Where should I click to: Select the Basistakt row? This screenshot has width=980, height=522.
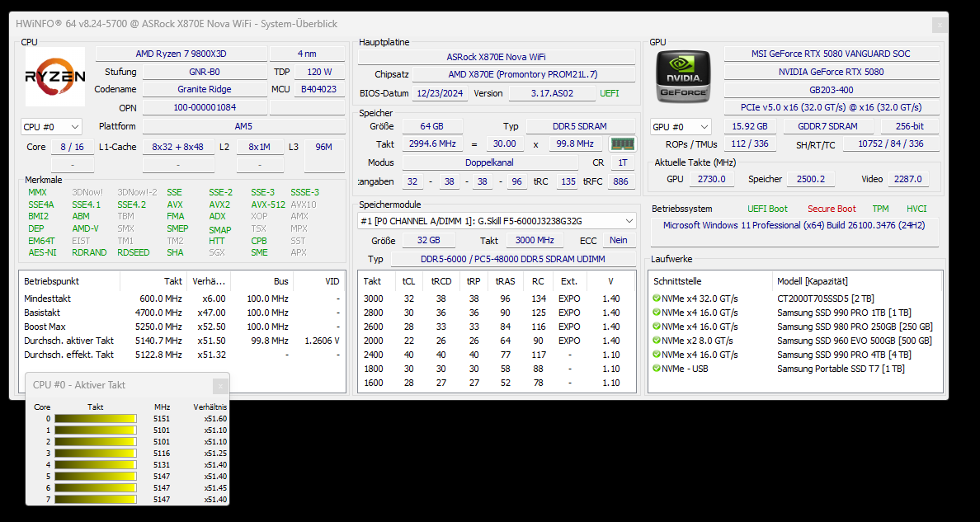point(182,312)
